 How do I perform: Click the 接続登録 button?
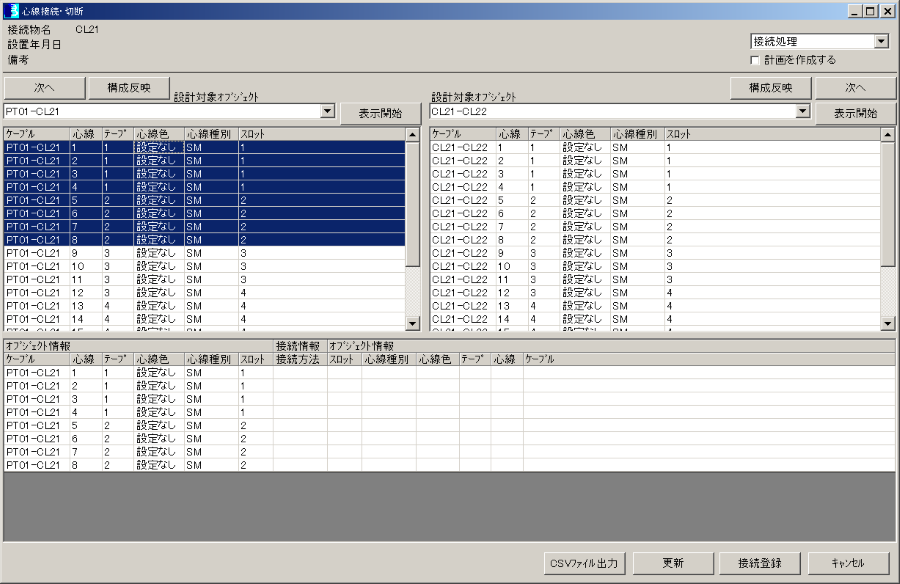tap(760, 563)
